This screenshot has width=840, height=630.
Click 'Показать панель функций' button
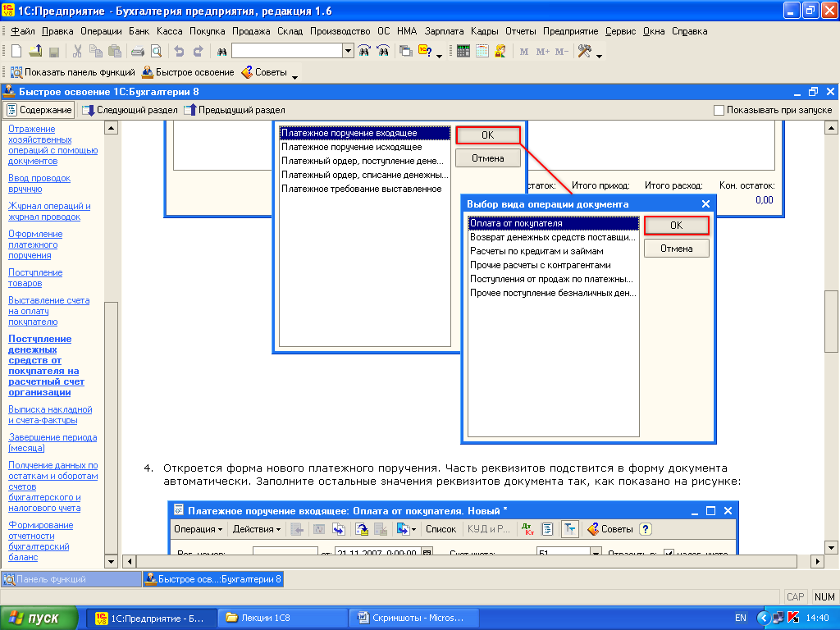point(73,72)
